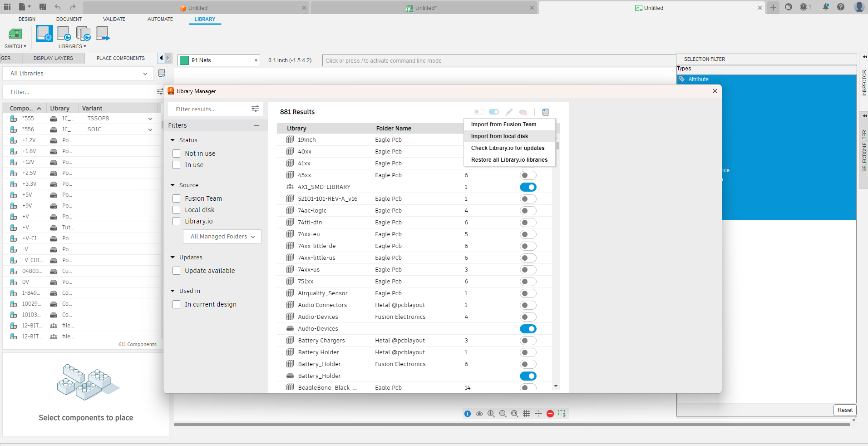Open the All Managed Folders dropdown

[x=222, y=237]
